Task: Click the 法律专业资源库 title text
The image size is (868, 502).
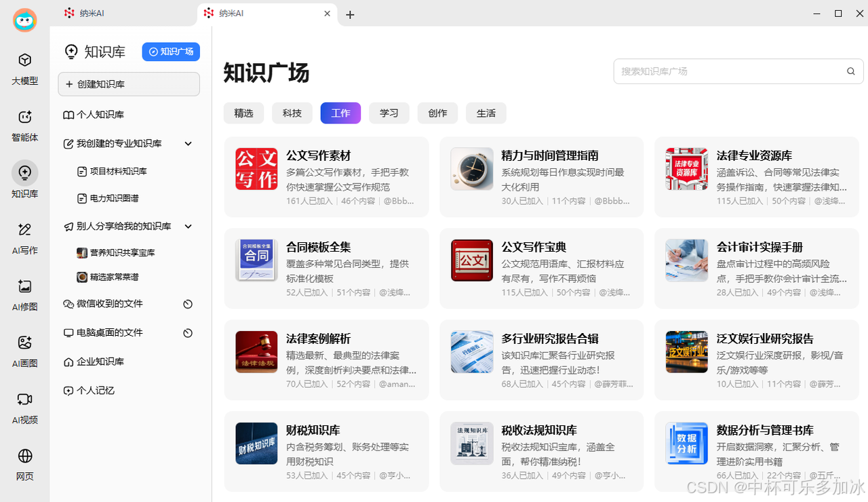Action: (754, 156)
